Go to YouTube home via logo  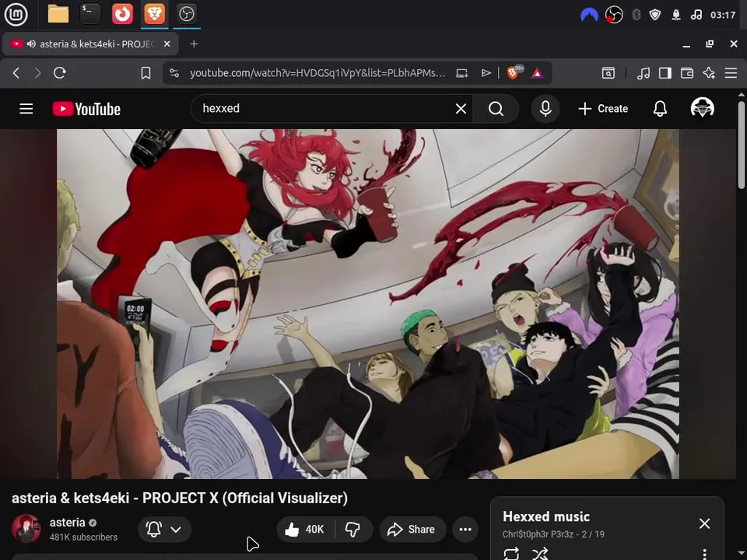tap(86, 109)
